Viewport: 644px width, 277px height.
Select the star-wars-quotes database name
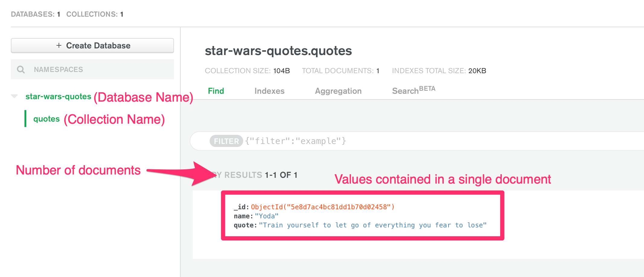click(58, 96)
